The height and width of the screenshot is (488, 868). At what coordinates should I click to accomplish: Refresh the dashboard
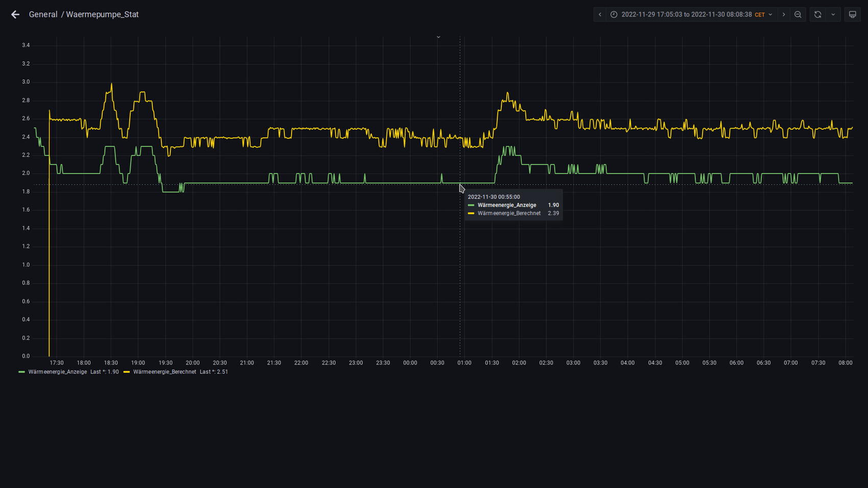click(817, 14)
